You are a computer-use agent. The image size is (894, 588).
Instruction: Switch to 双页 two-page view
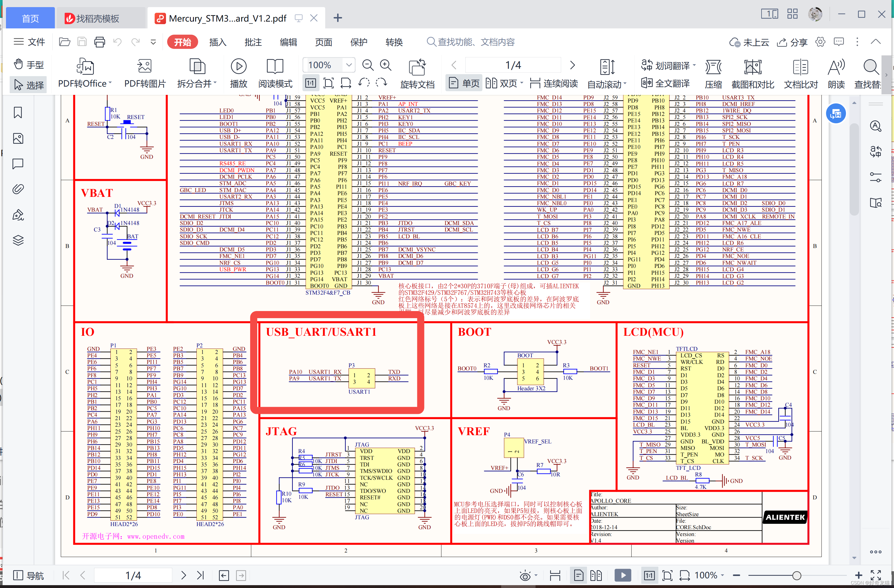tap(504, 83)
